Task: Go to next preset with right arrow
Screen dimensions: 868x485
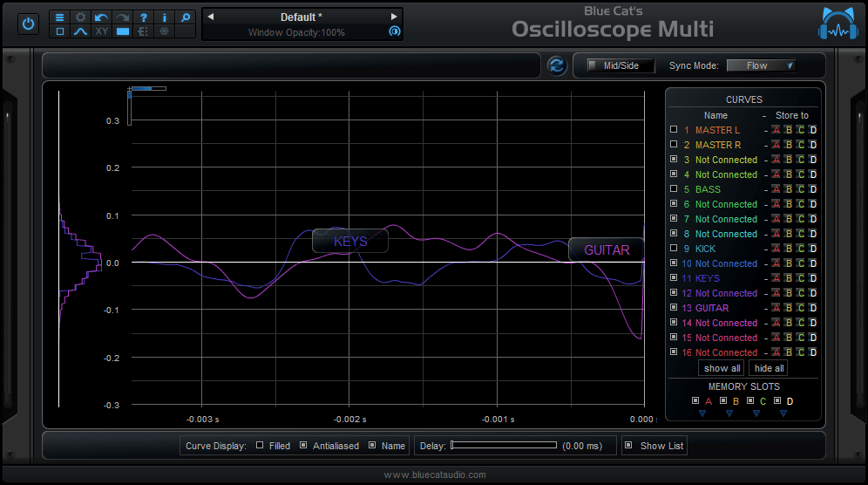Action: [394, 17]
